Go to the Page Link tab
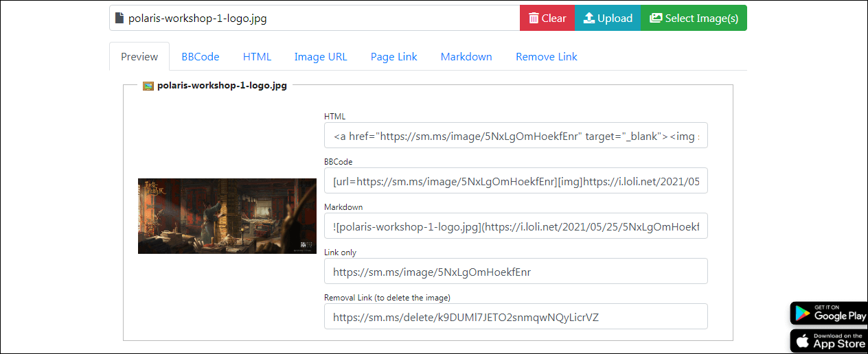This screenshot has width=868, height=354. pyautogui.click(x=393, y=57)
